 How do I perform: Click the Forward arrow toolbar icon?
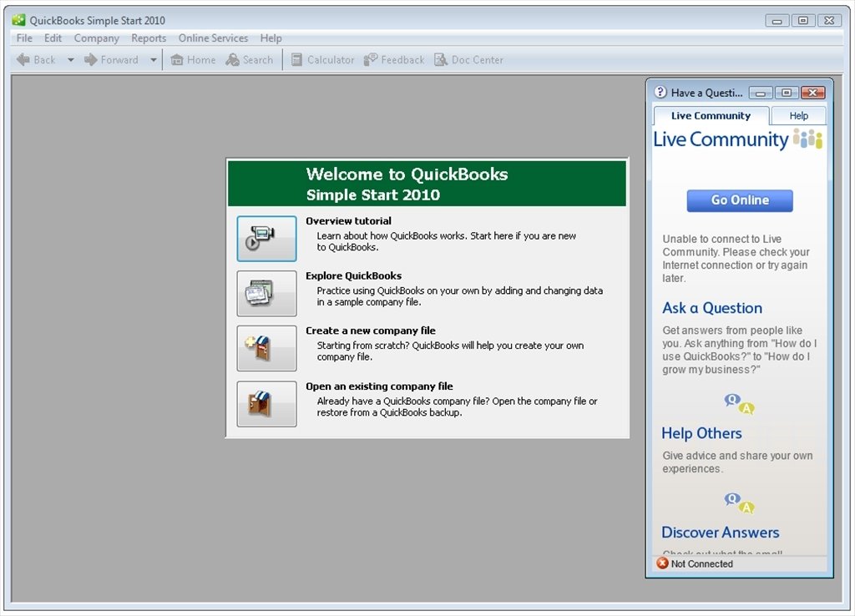click(90, 60)
